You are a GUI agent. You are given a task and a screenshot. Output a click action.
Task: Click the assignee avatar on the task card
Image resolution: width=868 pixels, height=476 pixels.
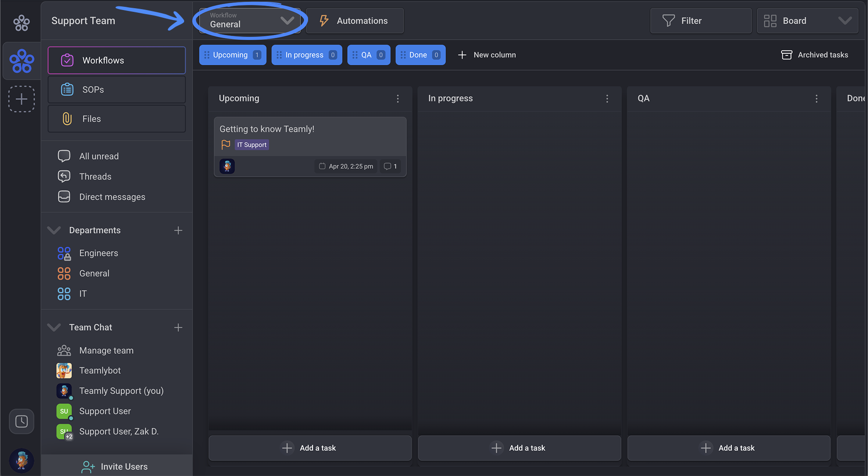pyautogui.click(x=227, y=166)
